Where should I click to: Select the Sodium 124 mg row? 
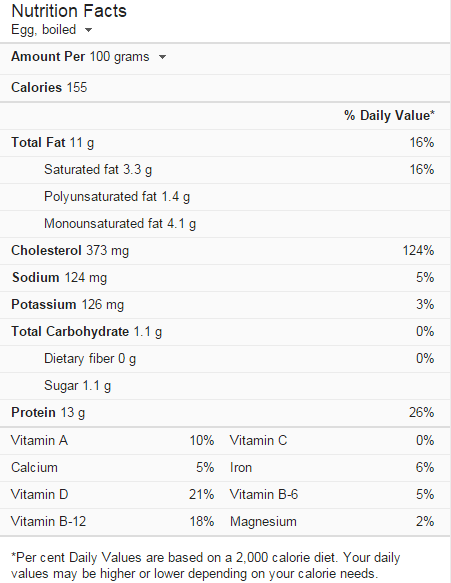pyautogui.click(x=225, y=278)
